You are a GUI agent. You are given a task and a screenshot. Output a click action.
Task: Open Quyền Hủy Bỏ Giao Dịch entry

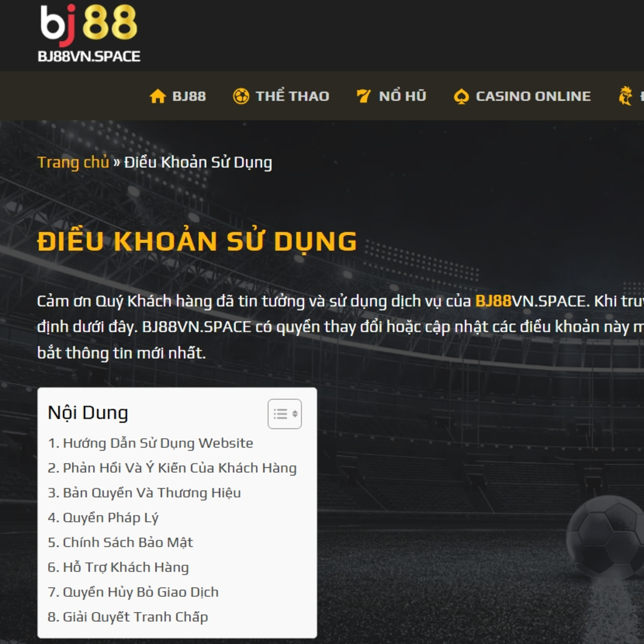(133, 592)
